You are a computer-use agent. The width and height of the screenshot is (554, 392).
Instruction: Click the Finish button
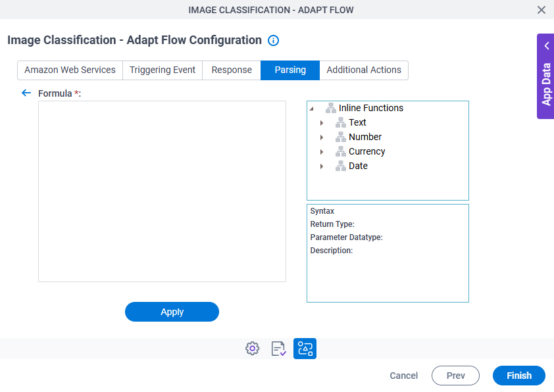coord(519,376)
